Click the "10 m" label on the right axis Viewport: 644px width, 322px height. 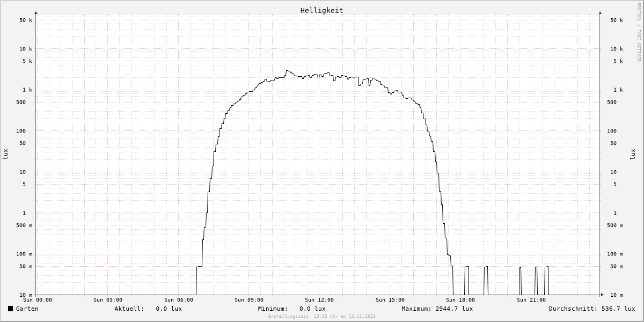[x=617, y=295]
